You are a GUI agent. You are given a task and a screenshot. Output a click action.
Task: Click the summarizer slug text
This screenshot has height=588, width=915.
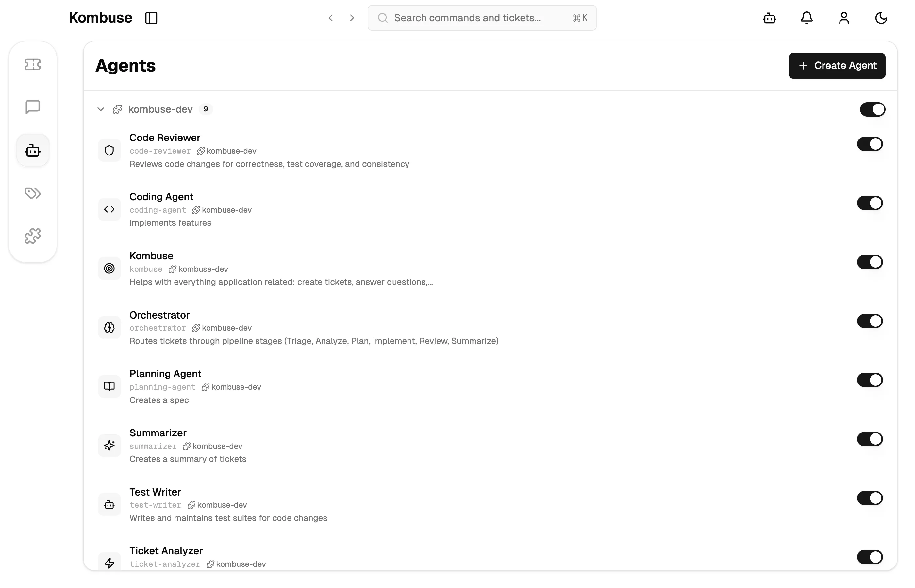[153, 446]
